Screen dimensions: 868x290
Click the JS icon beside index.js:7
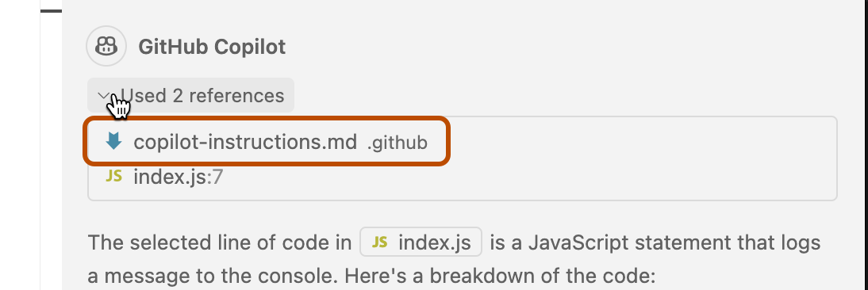click(x=113, y=176)
